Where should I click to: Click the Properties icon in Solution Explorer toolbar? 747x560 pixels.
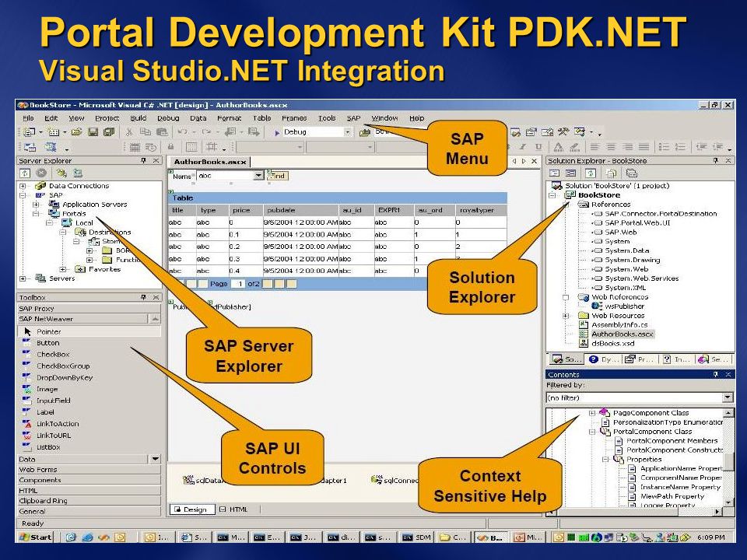[631, 173]
